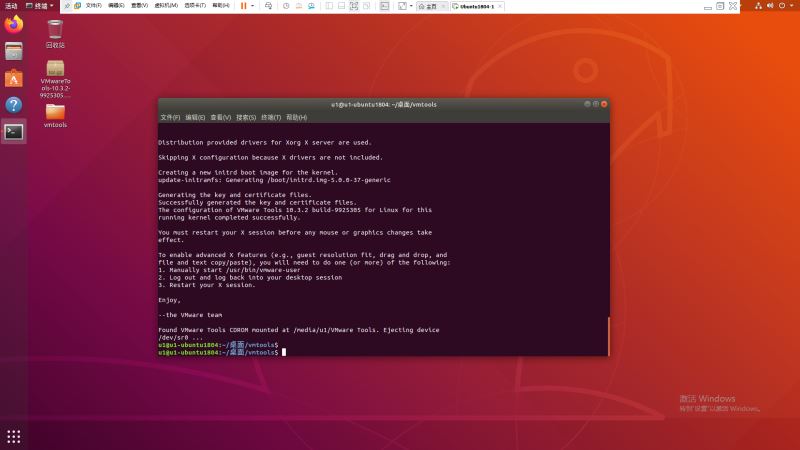
Task: Select the VMwareTools archive on desktop
Action: (x=55, y=81)
